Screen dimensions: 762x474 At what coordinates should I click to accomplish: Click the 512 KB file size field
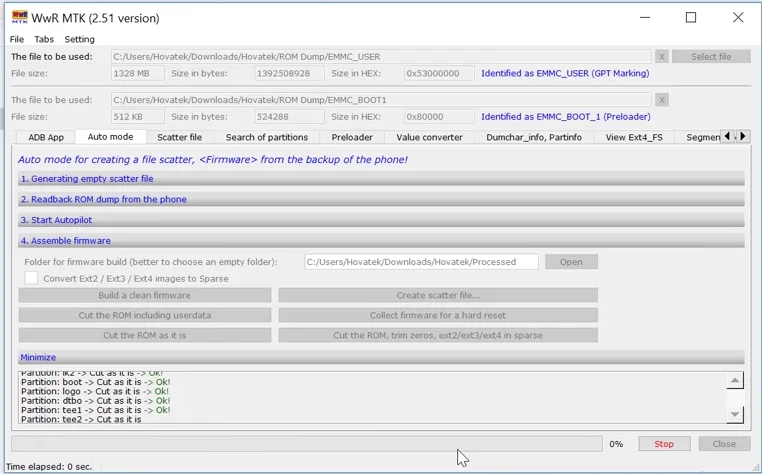coord(138,117)
